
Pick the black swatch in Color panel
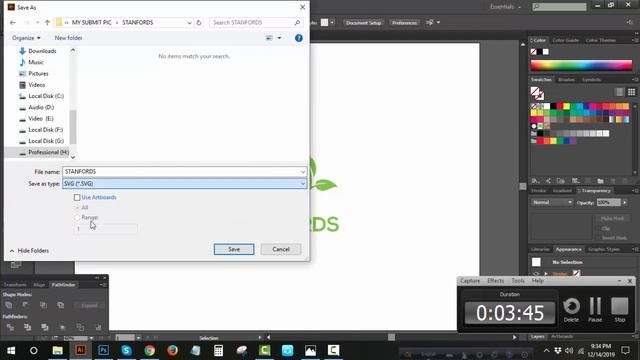click(x=540, y=52)
